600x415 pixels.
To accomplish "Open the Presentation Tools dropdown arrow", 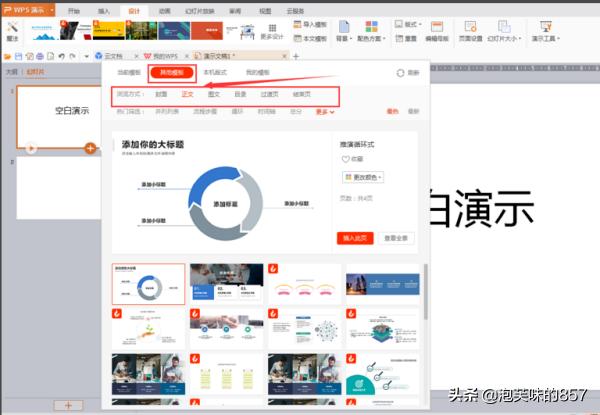I will click(x=558, y=39).
